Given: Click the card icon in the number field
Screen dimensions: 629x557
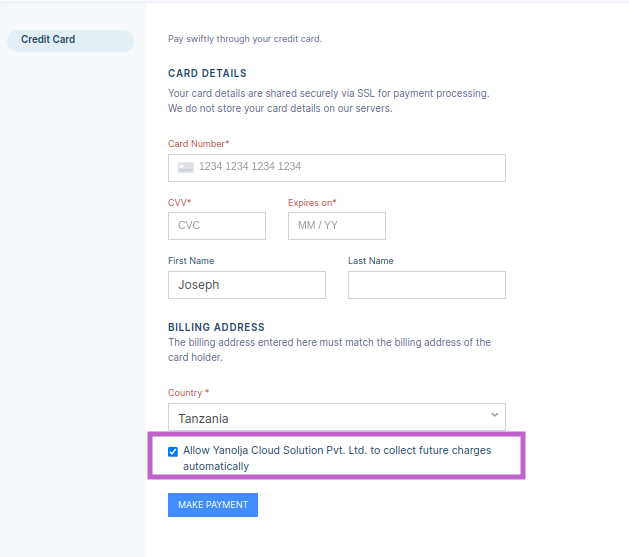Looking at the screenshot, I should coord(185,167).
